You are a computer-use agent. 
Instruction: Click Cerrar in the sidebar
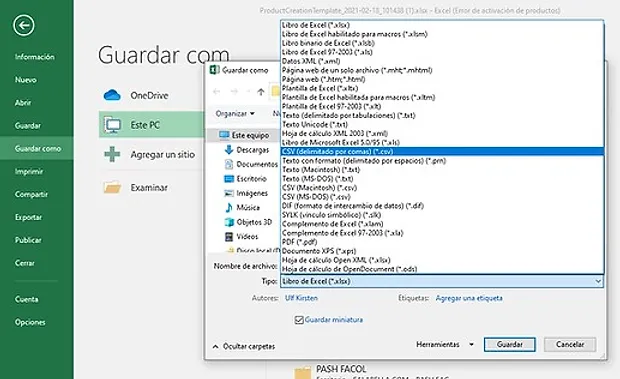point(25,263)
